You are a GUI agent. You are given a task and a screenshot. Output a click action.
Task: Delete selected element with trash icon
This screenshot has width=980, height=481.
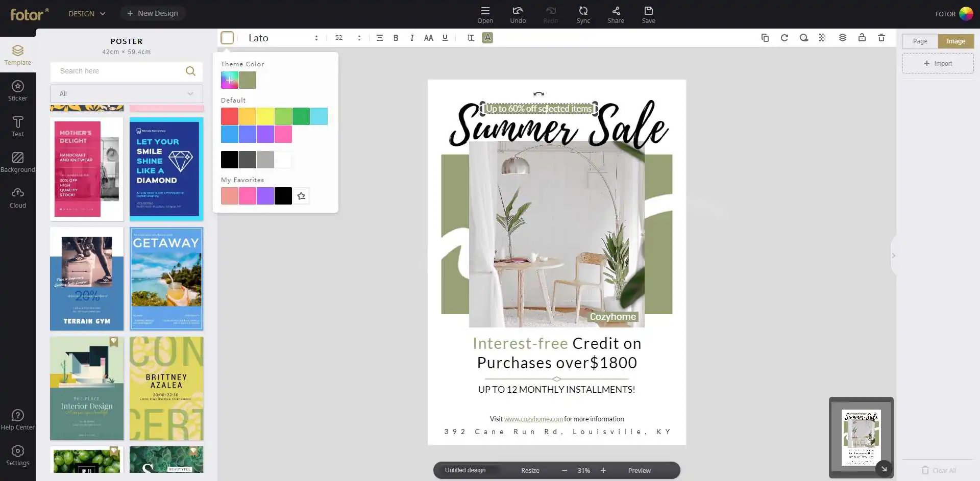pos(881,38)
